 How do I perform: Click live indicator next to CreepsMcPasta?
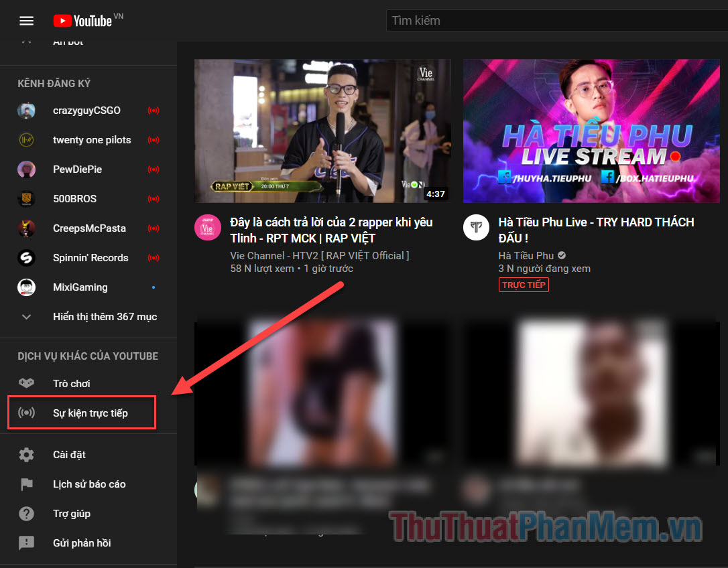(154, 228)
